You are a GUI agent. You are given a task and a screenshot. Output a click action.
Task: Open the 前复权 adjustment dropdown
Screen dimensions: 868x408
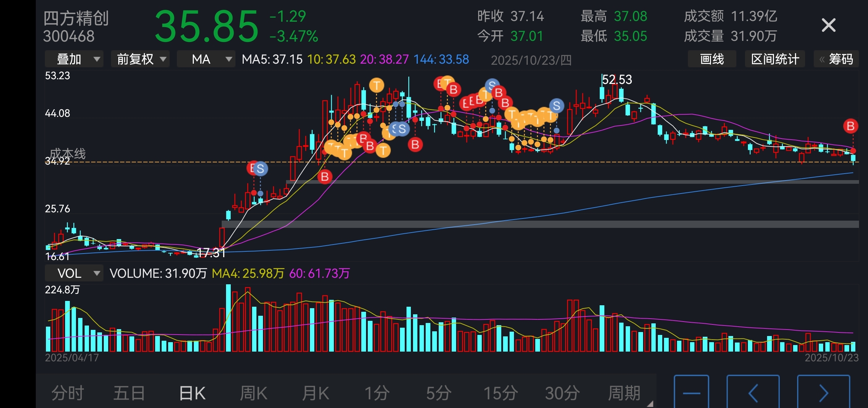point(140,59)
